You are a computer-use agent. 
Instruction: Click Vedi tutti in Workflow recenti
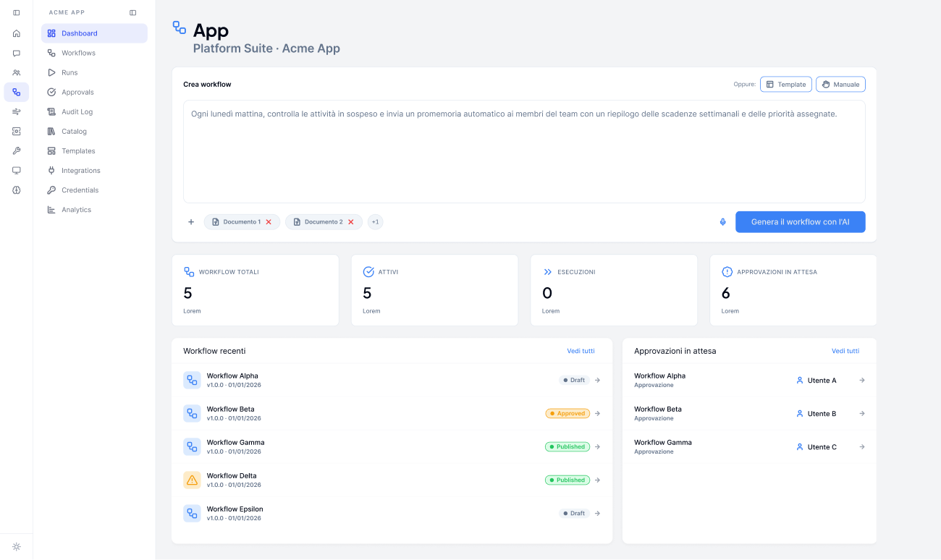[x=581, y=351]
